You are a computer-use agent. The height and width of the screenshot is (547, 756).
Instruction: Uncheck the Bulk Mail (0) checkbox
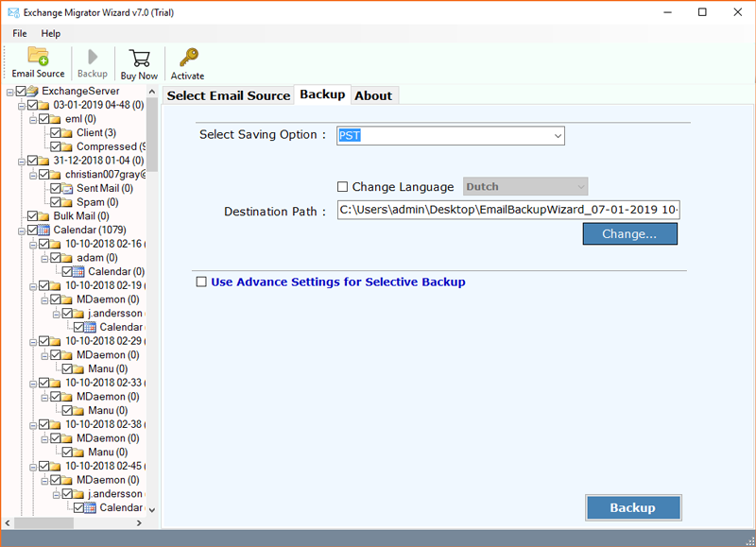[32, 216]
